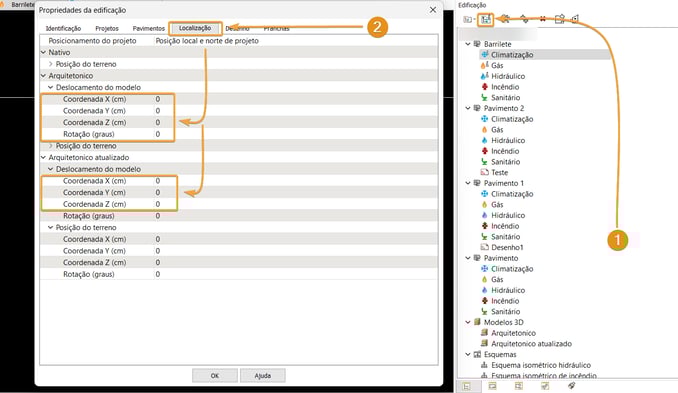Click the Incêndio icon under Pavimento 2

pos(485,151)
